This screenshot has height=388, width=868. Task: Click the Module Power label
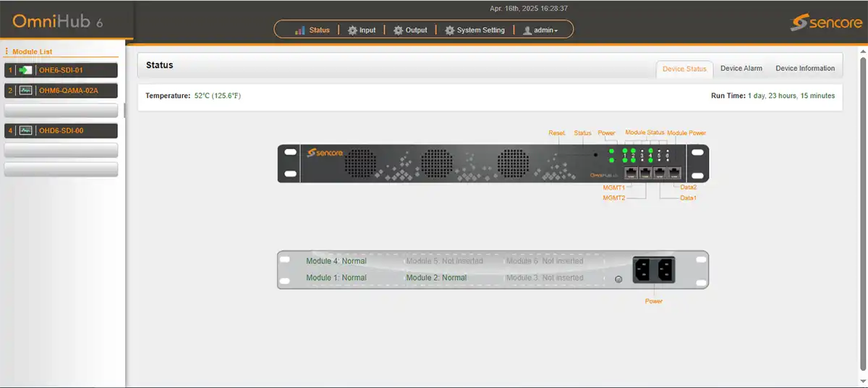[686, 132]
